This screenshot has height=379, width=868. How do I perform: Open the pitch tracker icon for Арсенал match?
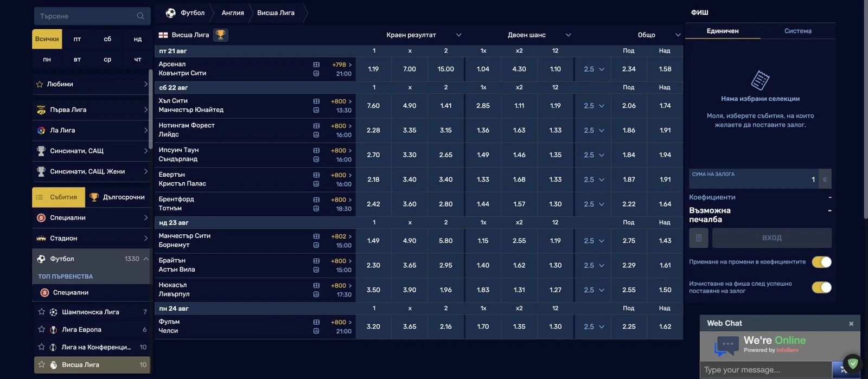point(316,65)
